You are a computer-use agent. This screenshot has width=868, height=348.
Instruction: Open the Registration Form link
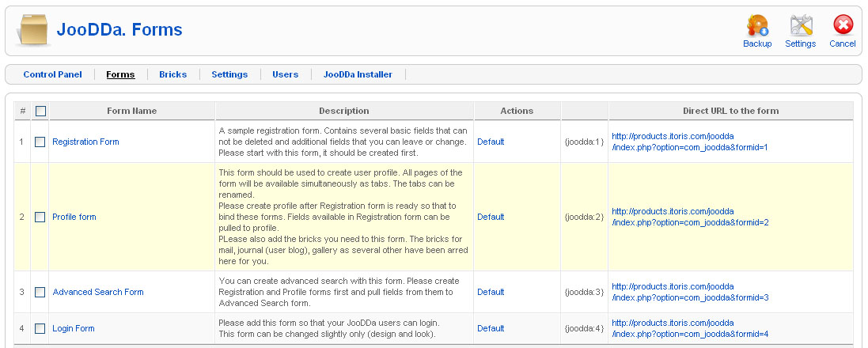click(85, 142)
